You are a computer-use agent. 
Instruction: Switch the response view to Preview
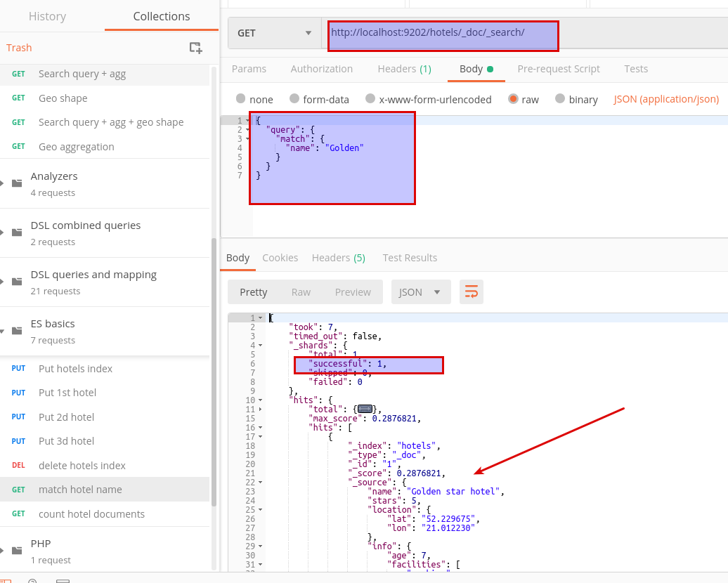pos(353,291)
